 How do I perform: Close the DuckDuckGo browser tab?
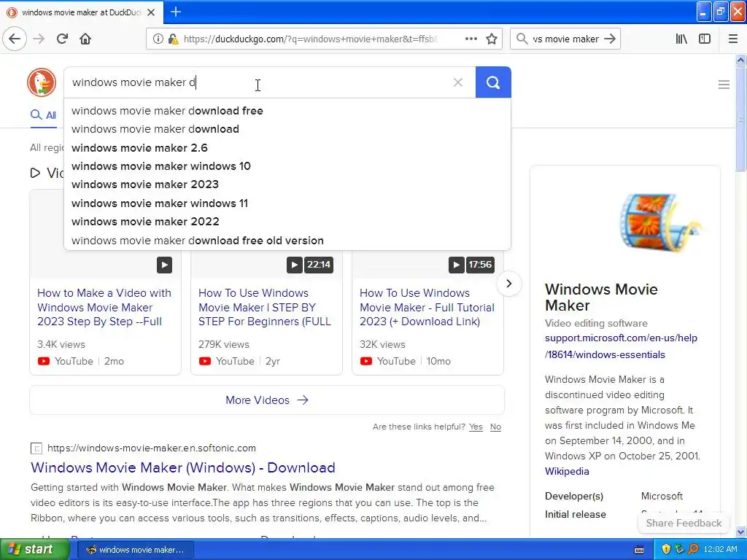(151, 12)
